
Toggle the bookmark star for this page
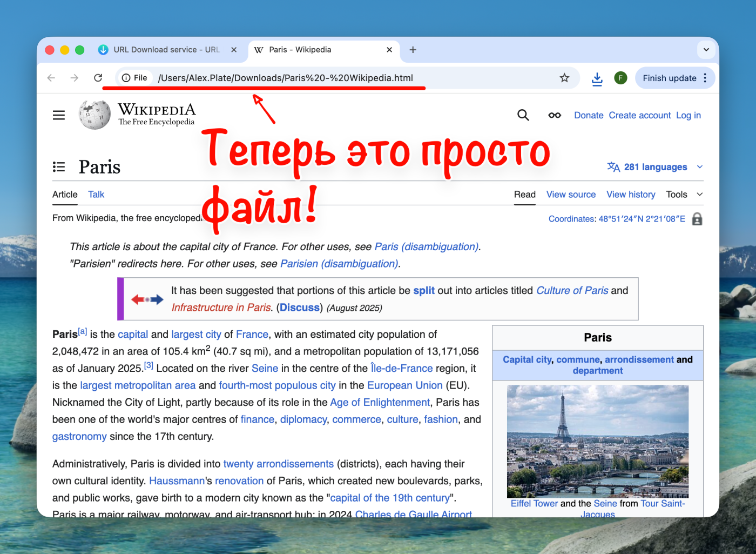pos(564,77)
